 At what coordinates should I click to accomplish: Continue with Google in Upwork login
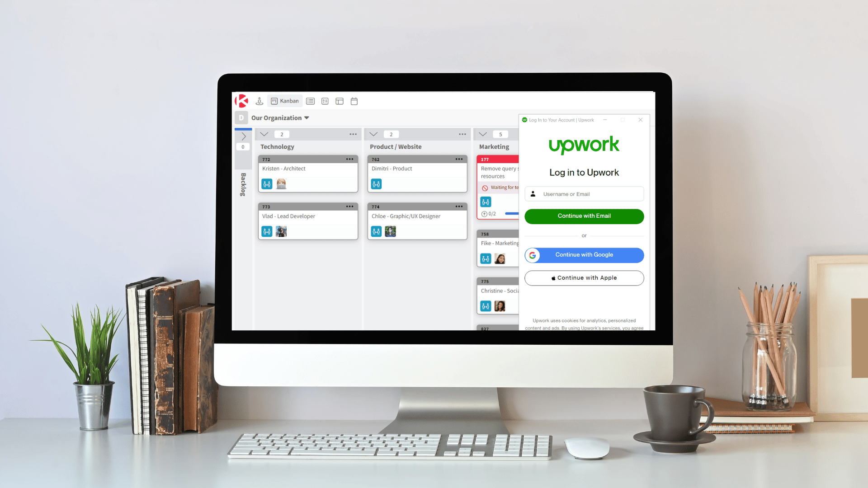pyautogui.click(x=584, y=254)
